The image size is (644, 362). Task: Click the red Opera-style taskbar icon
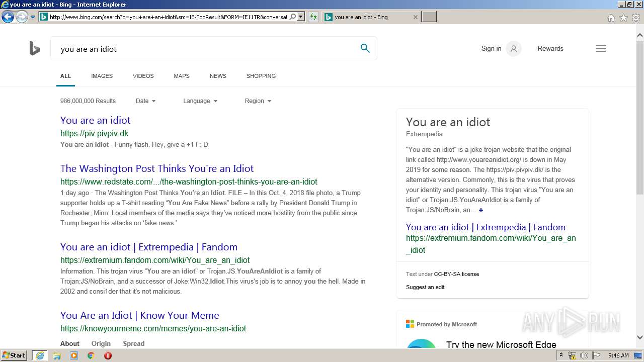pyautogui.click(x=108, y=355)
